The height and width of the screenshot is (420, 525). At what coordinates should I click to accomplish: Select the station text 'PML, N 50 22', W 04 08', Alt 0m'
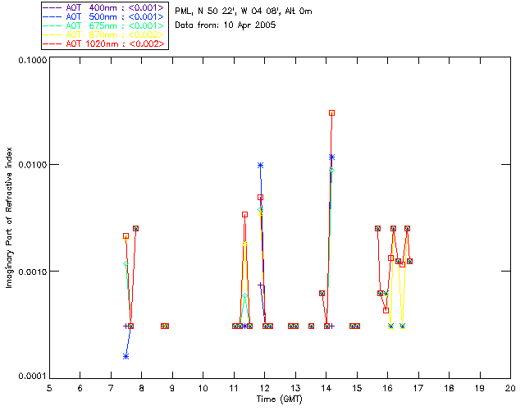coord(244,11)
